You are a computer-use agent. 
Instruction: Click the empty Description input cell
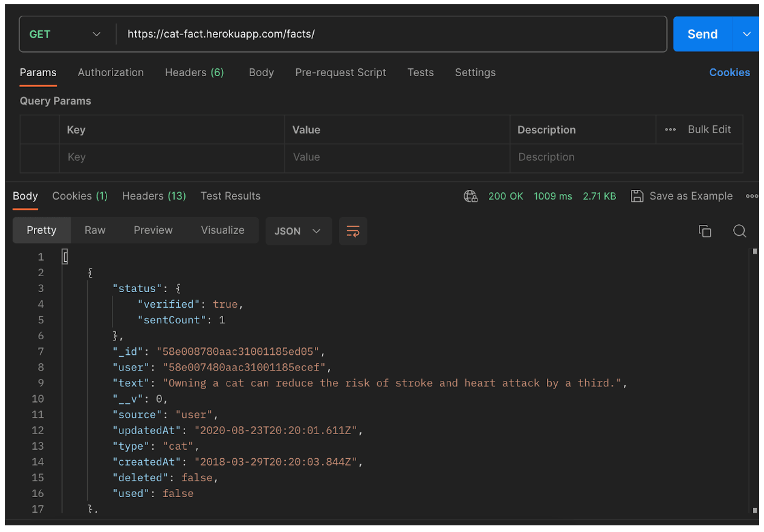pyautogui.click(x=626, y=157)
